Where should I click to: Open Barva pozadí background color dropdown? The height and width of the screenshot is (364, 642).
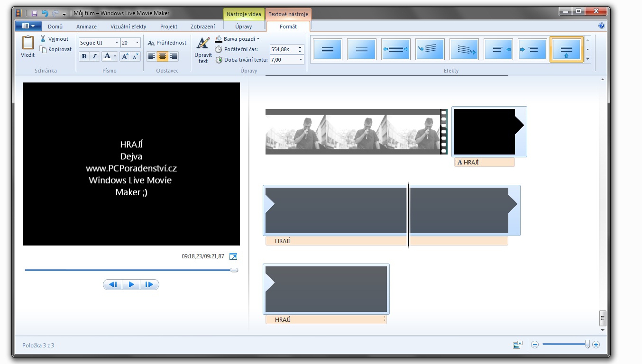click(237, 39)
